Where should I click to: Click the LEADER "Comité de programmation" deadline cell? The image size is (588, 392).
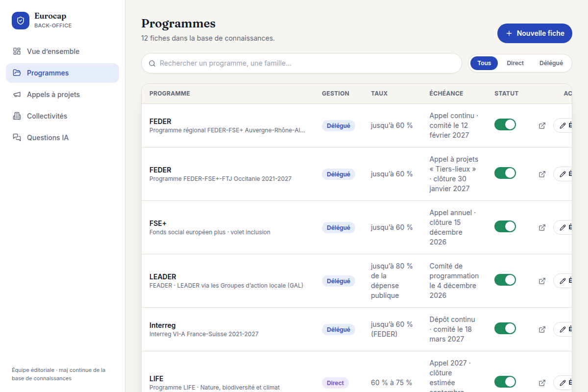[454, 281]
